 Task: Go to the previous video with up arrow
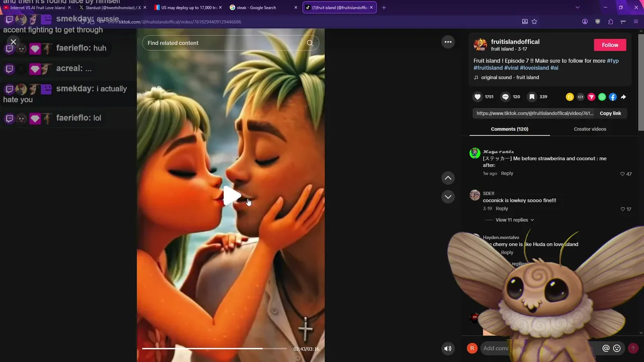click(448, 178)
